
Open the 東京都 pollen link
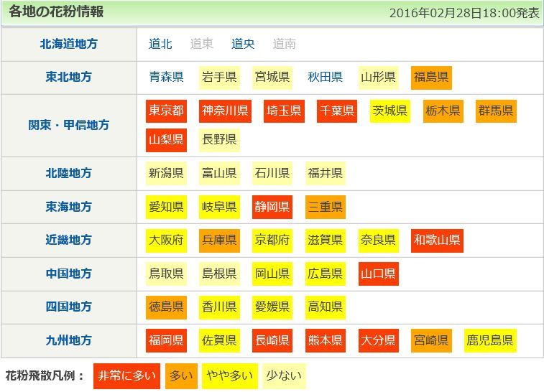pyautogui.click(x=166, y=111)
